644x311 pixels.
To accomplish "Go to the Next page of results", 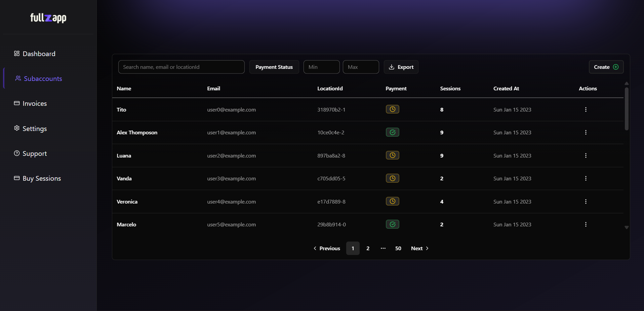I will [419, 249].
